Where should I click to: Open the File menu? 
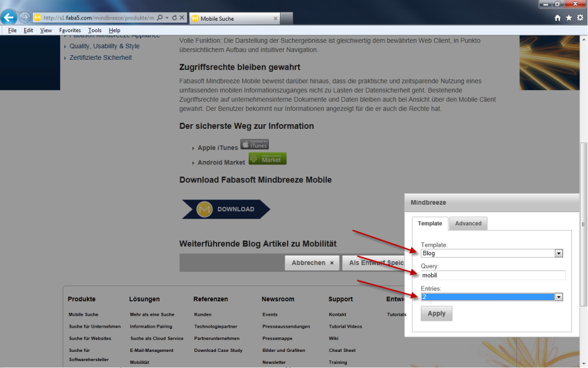(x=13, y=30)
